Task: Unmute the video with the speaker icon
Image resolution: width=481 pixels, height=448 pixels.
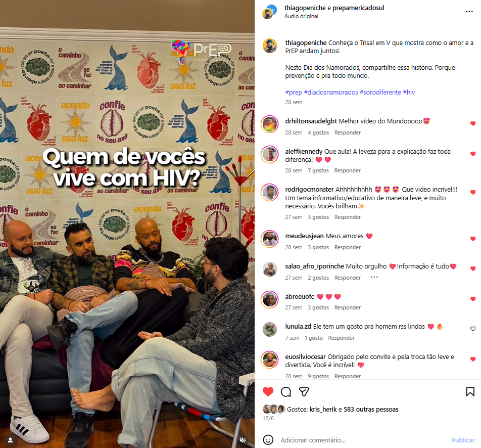Action: [x=243, y=440]
